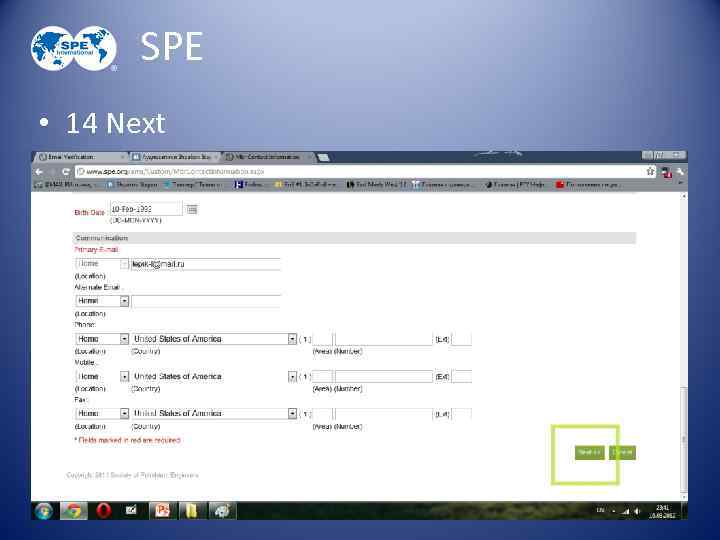This screenshot has height=540, width=720.
Task: Click the Fax number field
Action: pyautogui.click(x=384, y=414)
